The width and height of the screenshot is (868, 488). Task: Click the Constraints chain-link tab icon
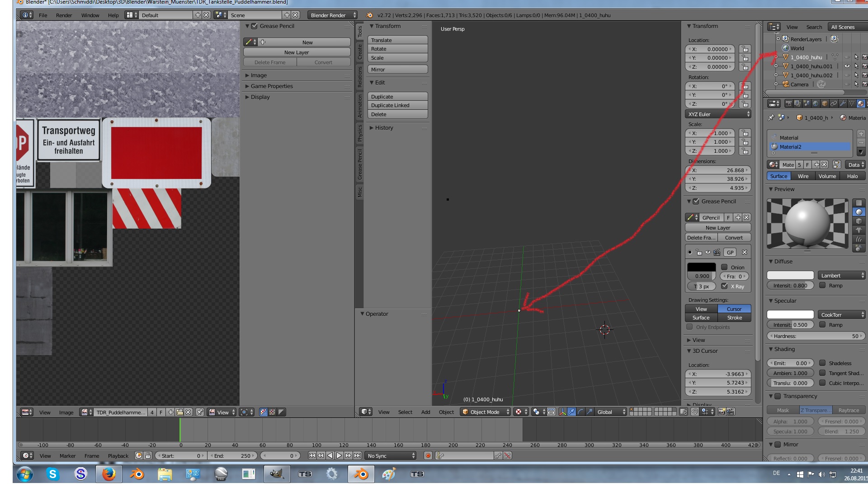point(834,103)
